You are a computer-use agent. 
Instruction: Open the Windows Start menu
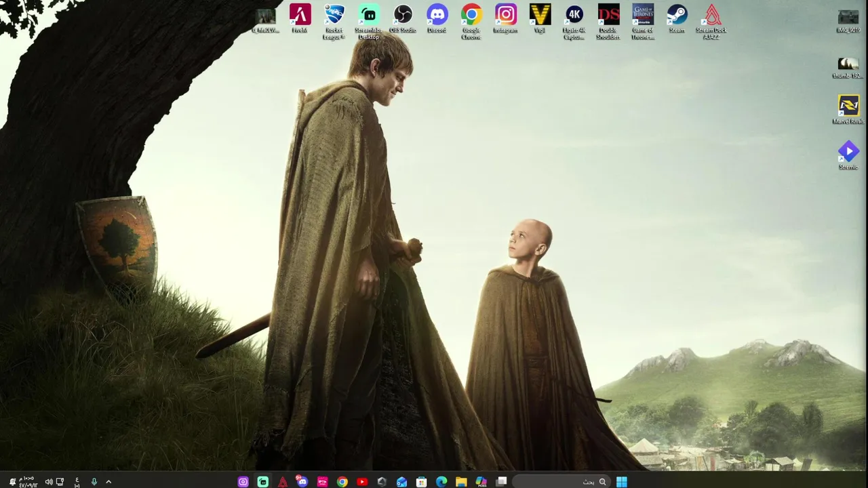click(x=622, y=482)
